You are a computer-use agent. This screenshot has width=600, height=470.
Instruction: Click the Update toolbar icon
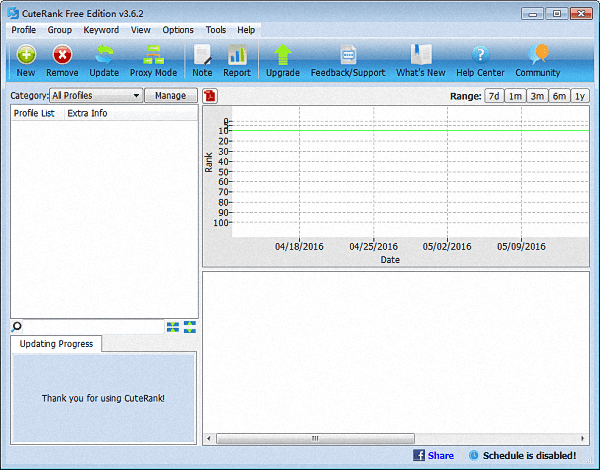pos(104,56)
